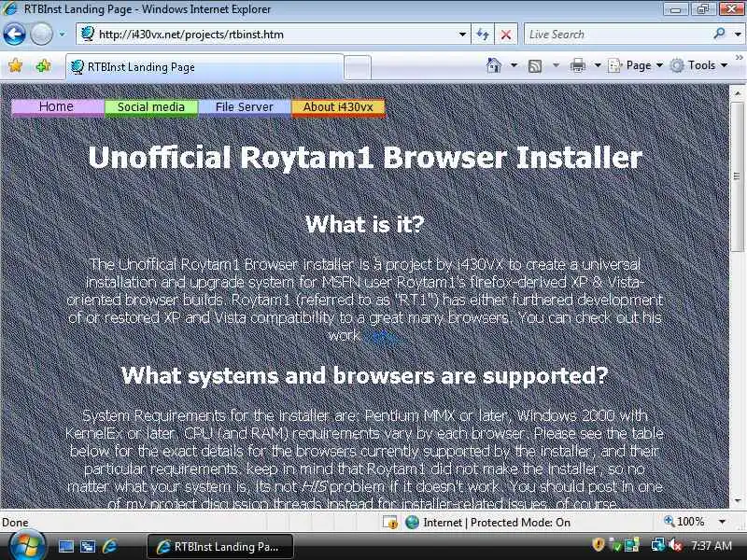Click the vertical scrollbar down arrow
This screenshot has height=560, width=747.
tap(737, 500)
